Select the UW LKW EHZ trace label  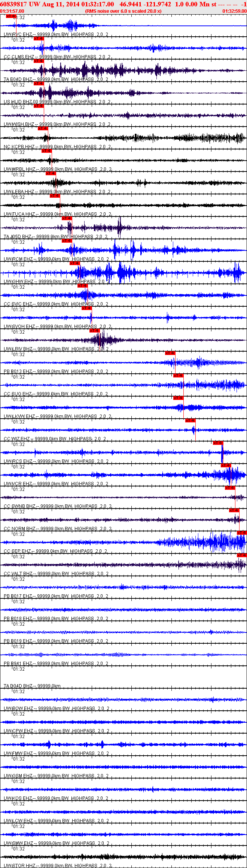[57, 416]
